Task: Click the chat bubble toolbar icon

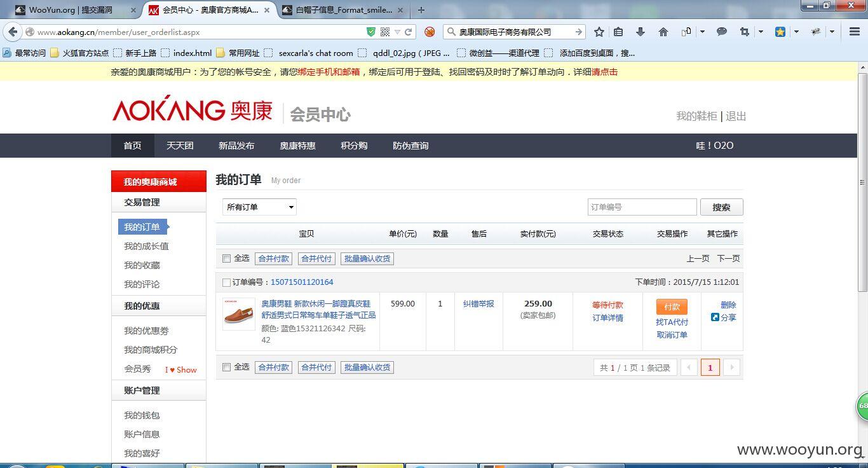Action: point(722,32)
